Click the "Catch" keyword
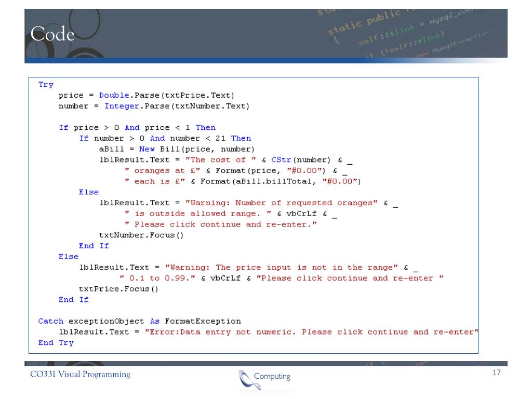Image resolution: width=532 pixels, height=399 pixels. coord(51,321)
